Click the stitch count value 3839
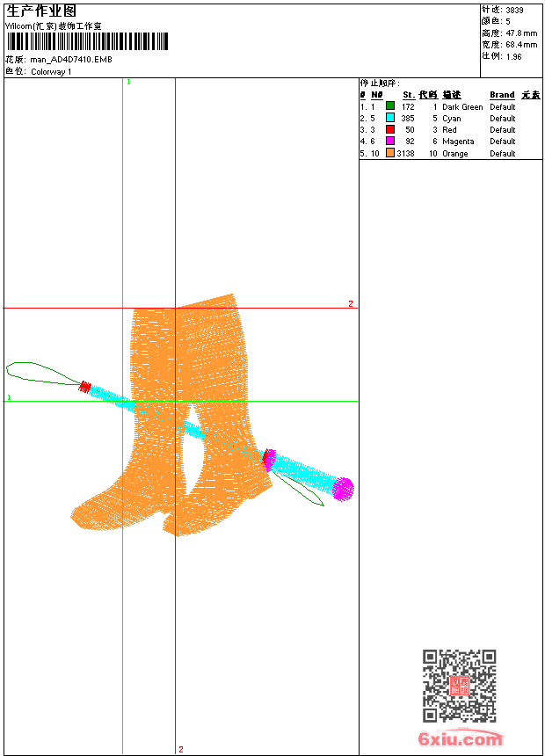 [514, 10]
